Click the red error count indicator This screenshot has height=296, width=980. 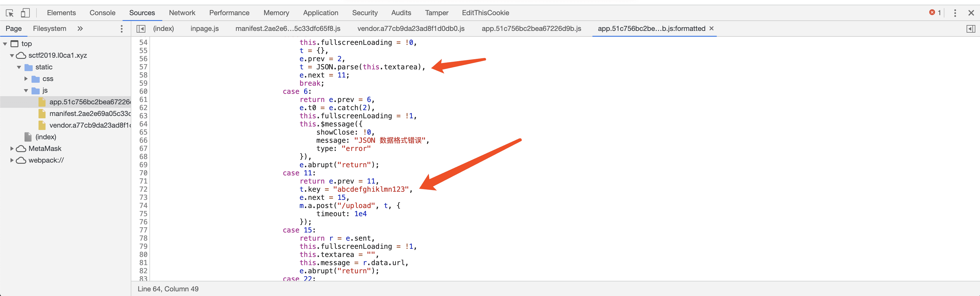[935, 13]
